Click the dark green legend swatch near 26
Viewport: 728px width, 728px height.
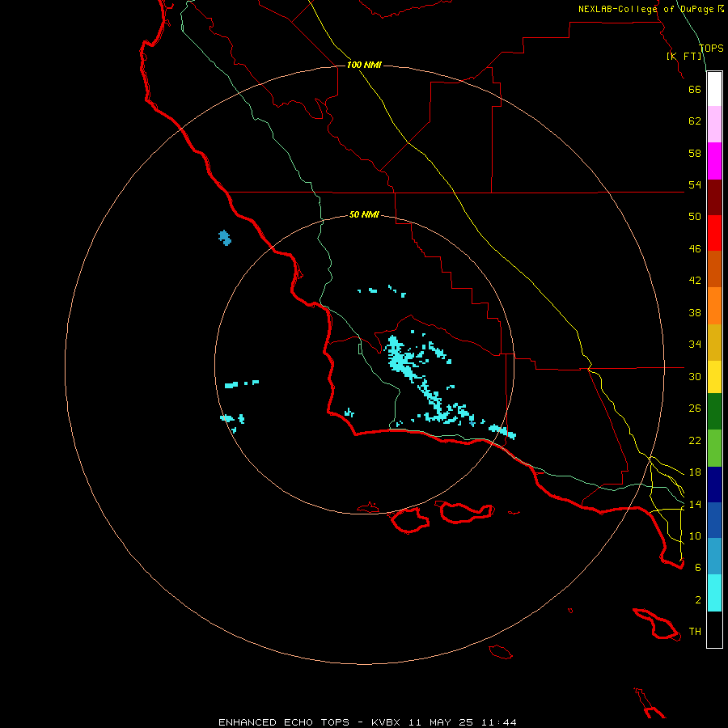[x=714, y=411]
